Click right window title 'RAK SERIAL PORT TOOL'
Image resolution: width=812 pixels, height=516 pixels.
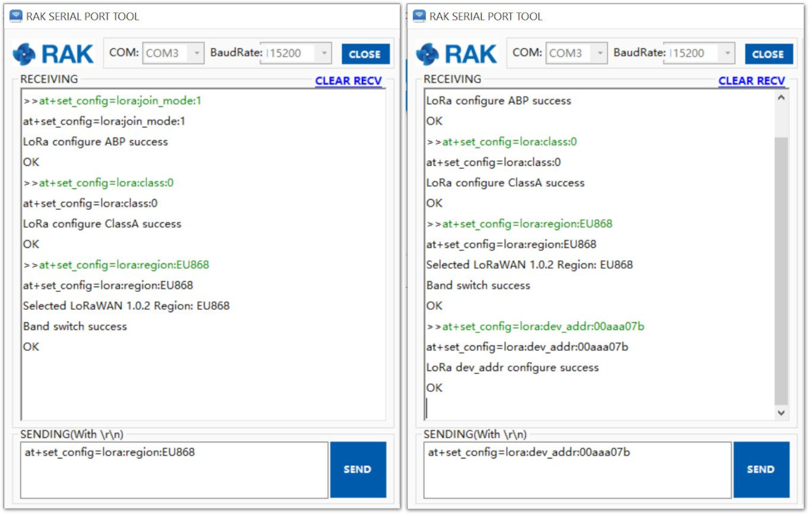coord(486,16)
